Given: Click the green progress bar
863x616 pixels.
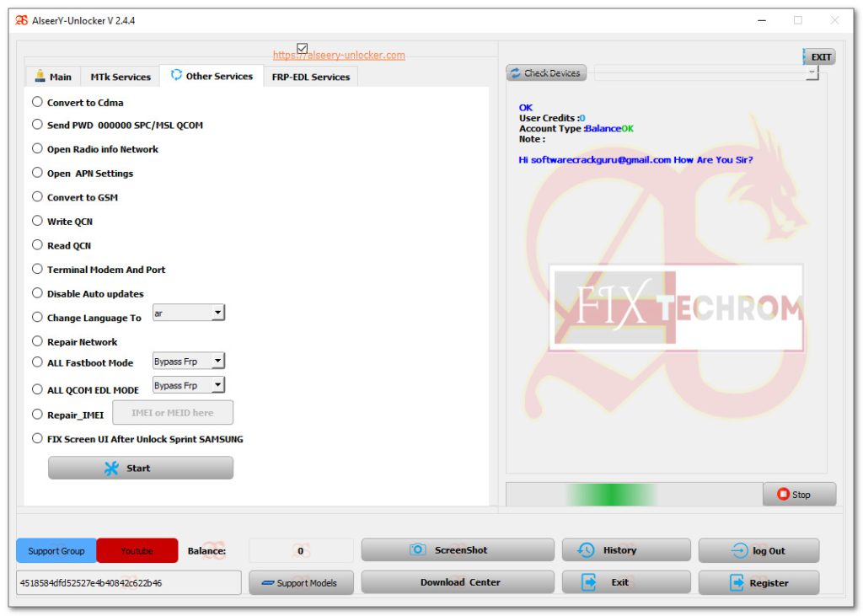Looking at the screenshot, I should (x=634, y=495).
